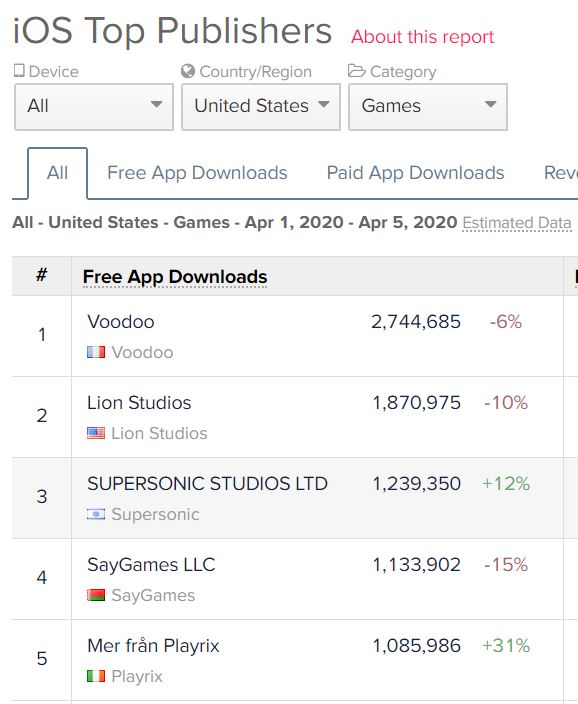Open Mer från Playrix publisher
The image size is (578, 704).
[153, 646]
